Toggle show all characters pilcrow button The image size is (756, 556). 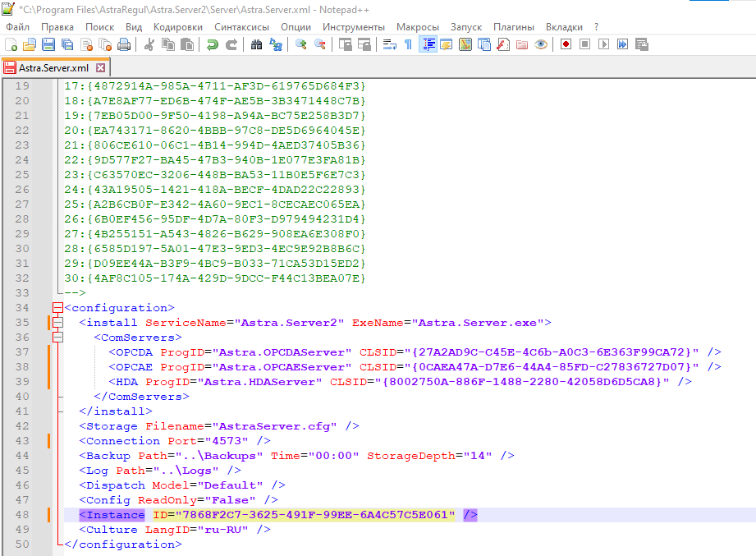click(x=408, y=44)
